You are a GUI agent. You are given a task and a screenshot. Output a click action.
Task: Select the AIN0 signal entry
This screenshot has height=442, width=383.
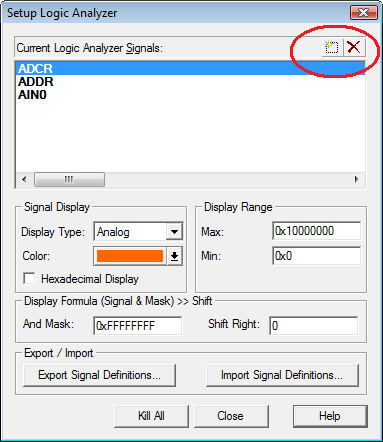pos(32,95)
